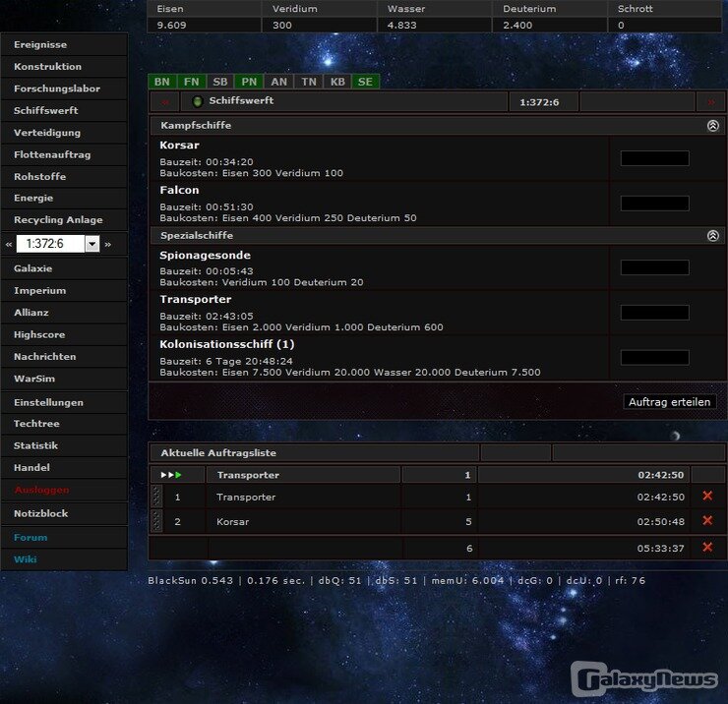
Task: Open the SB tab
Action: [220, 82]
